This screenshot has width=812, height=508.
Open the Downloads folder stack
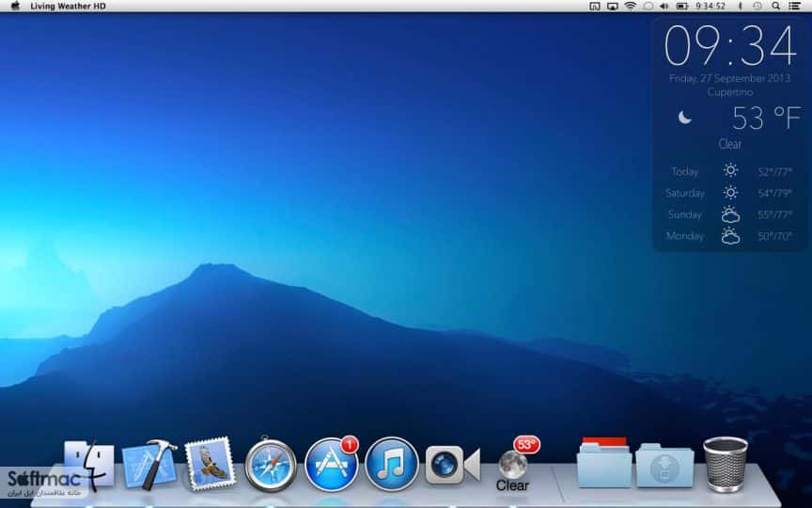(665, 465)
